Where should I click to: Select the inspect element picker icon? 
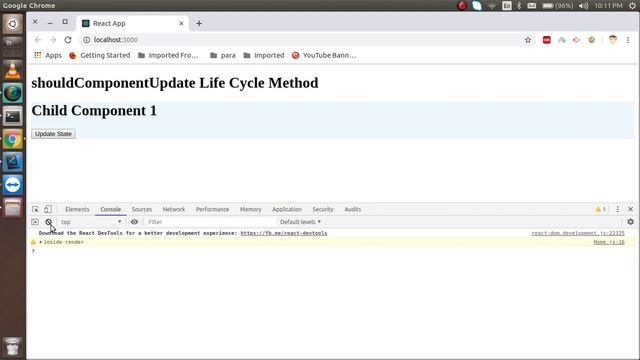[36, 209]
